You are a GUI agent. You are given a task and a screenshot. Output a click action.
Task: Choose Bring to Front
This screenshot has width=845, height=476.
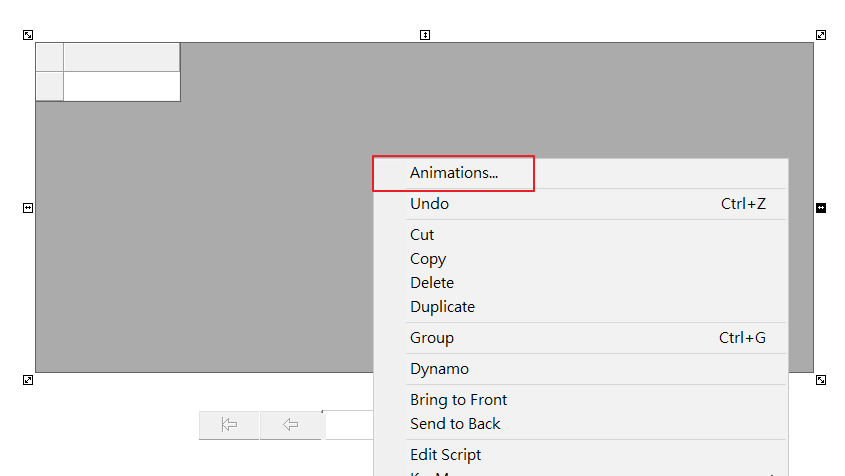(580, 399)
